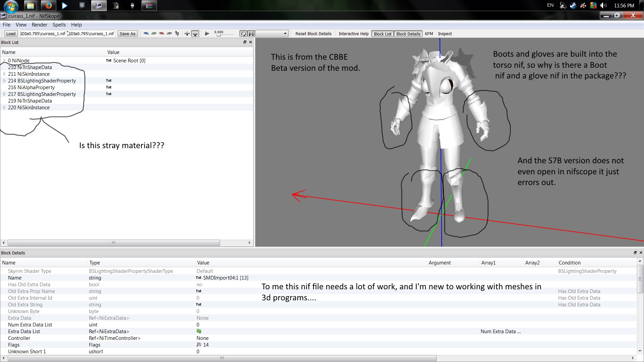Select the 210 NiTriShapeData row
The width and height of the screenshot is (644, 362).
click(x=127, y=67)
